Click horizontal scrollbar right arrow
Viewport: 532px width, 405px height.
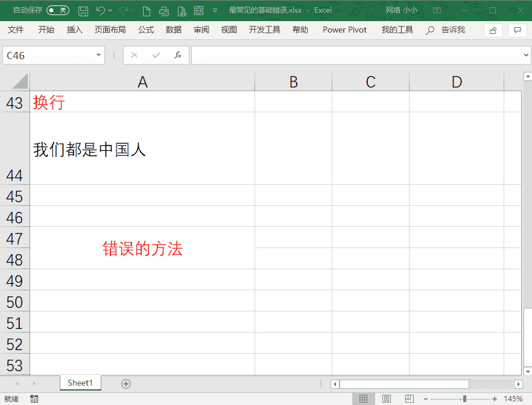(518, 384)
